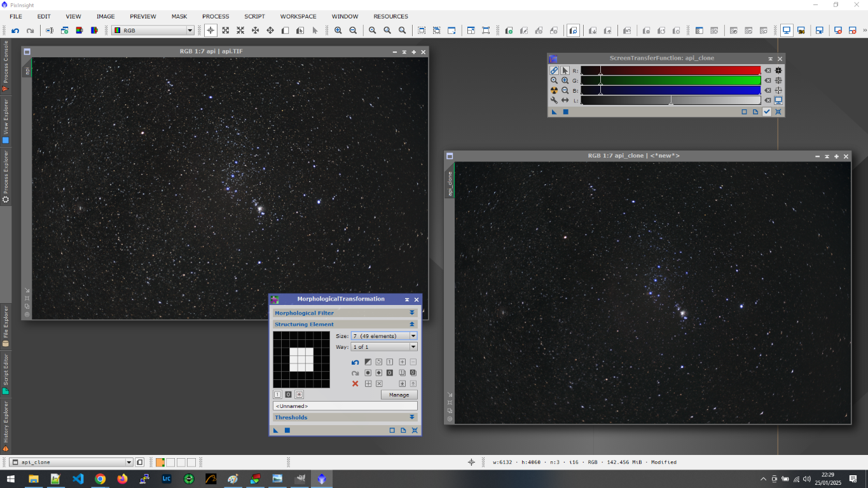Viewport: 868px width, 488px height.
Task: Reset the R channel in ScreenTransferFunction
Action: pyautogui.click(x=768, y=71)
